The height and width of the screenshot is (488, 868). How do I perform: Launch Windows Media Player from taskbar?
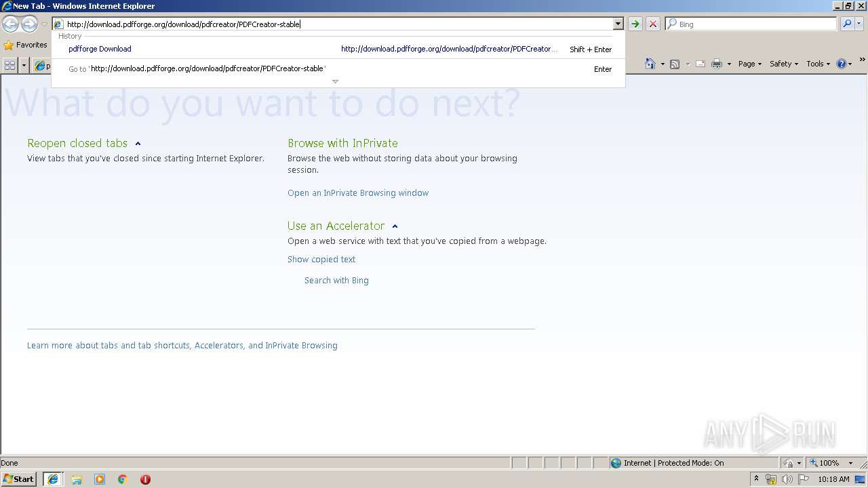point(100,479)
